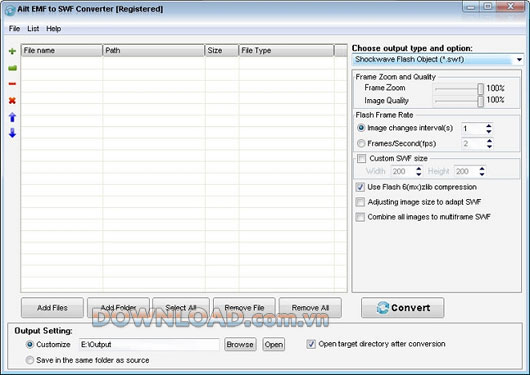Open the List menu
This screenshot has width=530, height=375.
click(33, 29)
